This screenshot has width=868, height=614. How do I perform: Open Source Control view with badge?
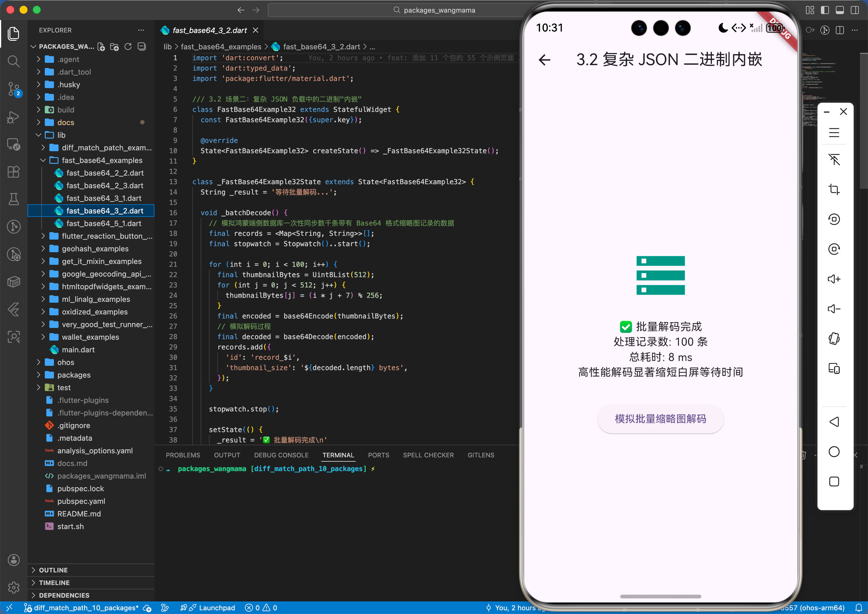pyautogui.click(x=13, y=89)
